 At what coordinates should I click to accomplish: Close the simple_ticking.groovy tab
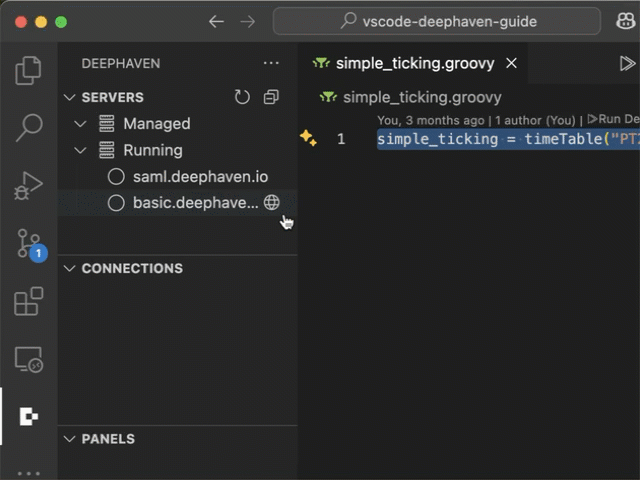click(511, 63)
